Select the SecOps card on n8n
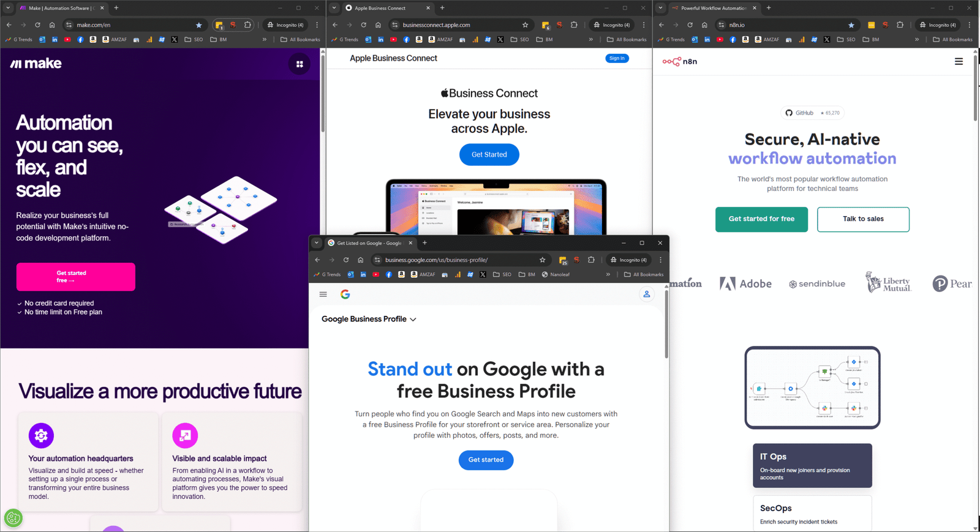Screen dimensions: 980x532 (x=812, y=514)
